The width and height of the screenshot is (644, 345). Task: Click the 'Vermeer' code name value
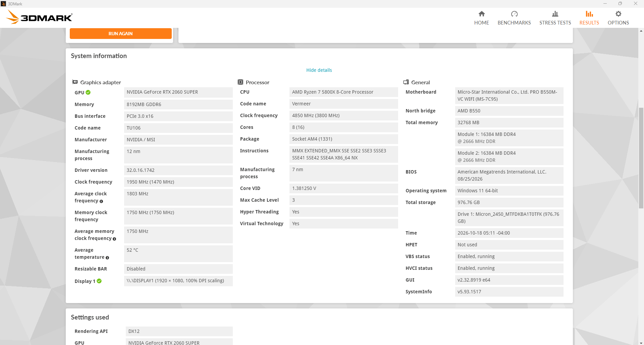[x=344, y=104]
